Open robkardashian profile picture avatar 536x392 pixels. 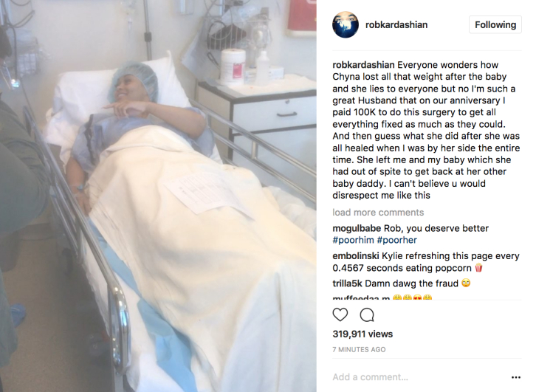click(x=346, y=25)
